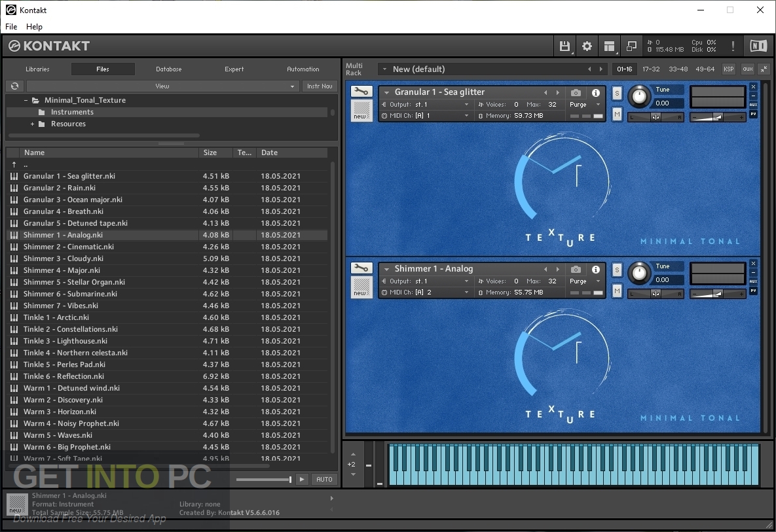Viewport: 776px width, 532px height.
Task: Open the options gear icon
Action: pyautogui.click(x=587, y=46)
